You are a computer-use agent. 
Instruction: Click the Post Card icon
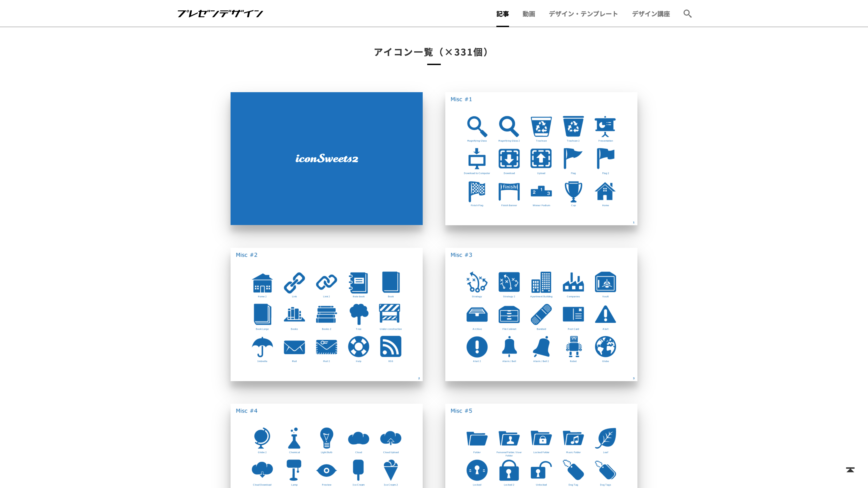click(573, 314)
